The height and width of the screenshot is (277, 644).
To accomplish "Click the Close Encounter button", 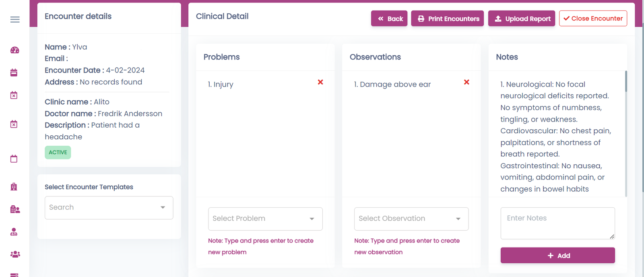I will coord(593,19).
